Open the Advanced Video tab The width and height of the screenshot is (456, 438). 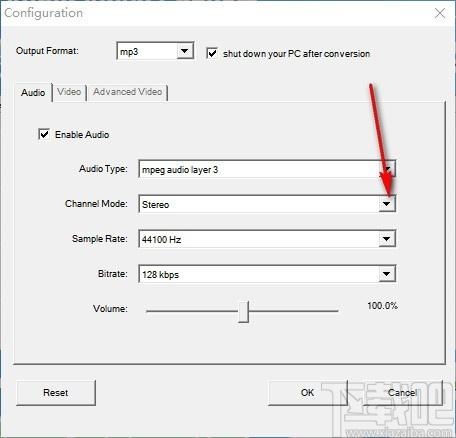click(x=128, y=92)
